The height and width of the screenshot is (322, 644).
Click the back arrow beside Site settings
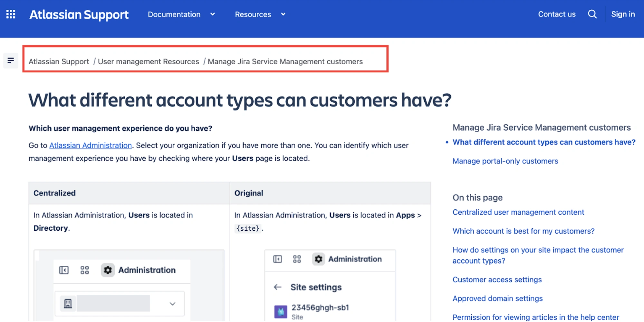[277, 287]
